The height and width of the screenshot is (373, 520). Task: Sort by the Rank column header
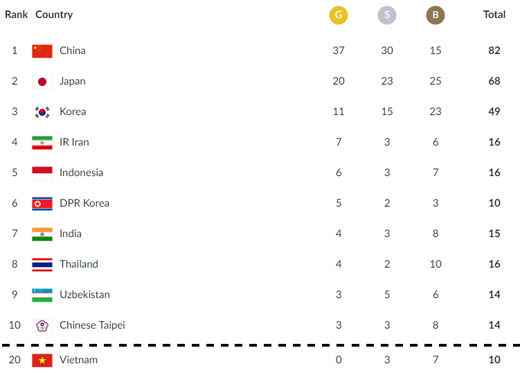(16, 14)
